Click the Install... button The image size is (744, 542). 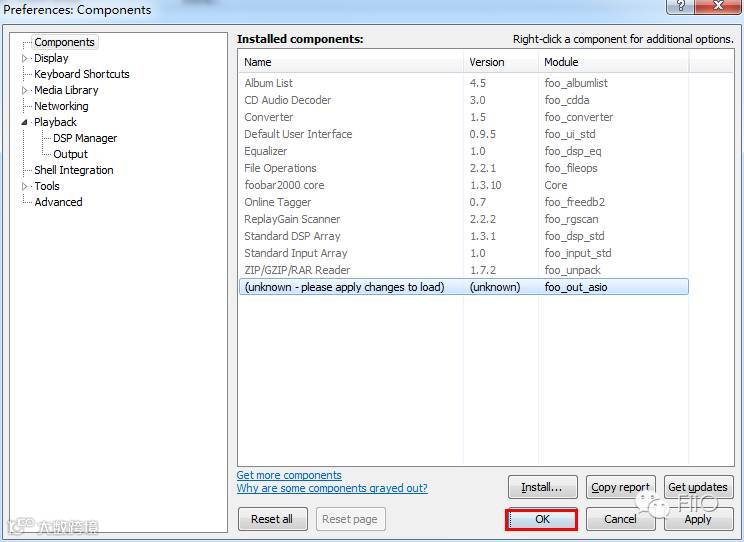(542, 487)
